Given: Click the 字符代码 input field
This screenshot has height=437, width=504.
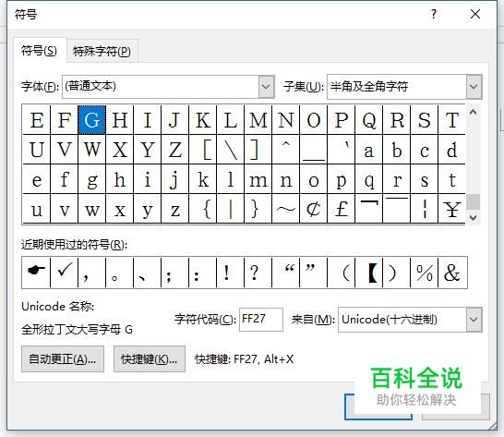Looking at the screenshot, I should [261, 320].
